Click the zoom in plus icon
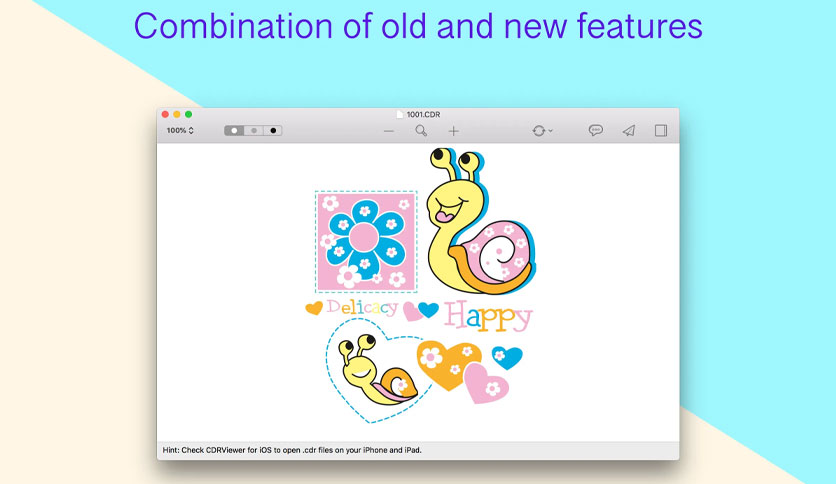The width and height of the screenshot is (836, 484). coord(453,131)
